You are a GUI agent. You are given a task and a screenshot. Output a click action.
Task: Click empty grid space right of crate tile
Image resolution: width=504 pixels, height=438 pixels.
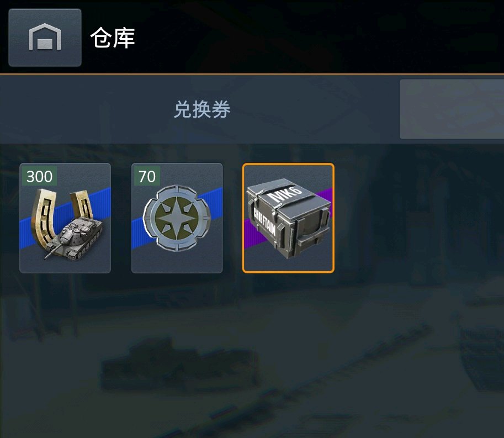(418, 218)
